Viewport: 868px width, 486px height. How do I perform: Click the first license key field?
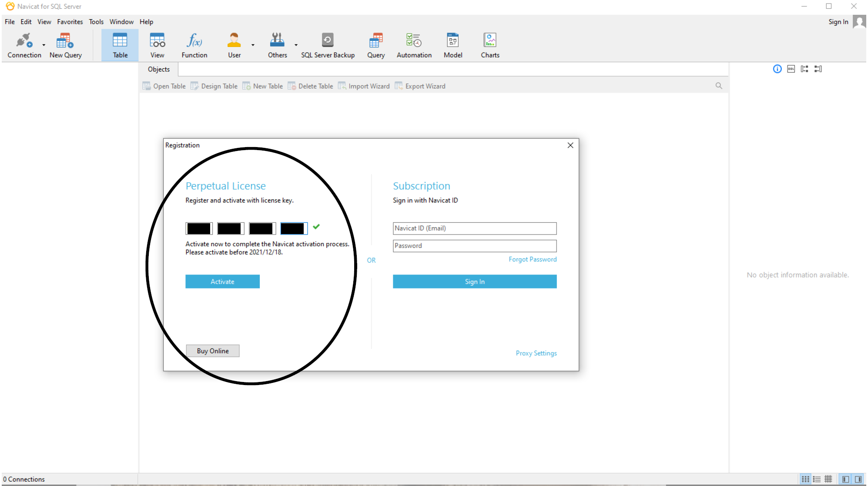199,228
